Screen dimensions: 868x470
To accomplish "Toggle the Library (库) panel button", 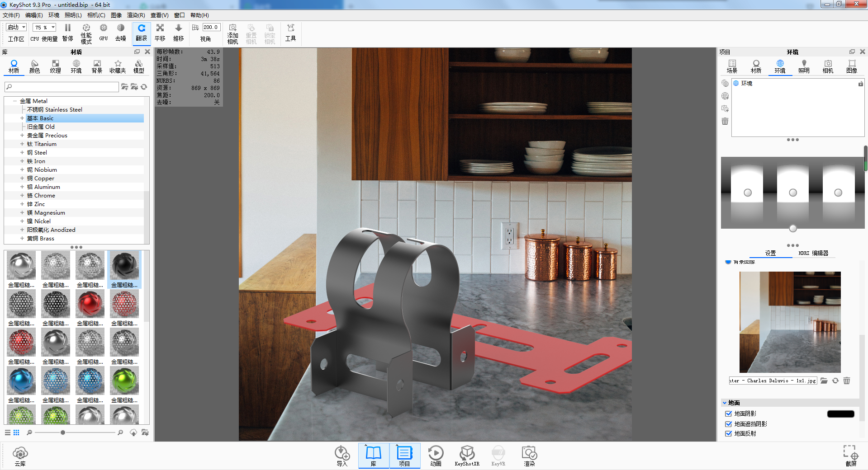I will point(374,456).
